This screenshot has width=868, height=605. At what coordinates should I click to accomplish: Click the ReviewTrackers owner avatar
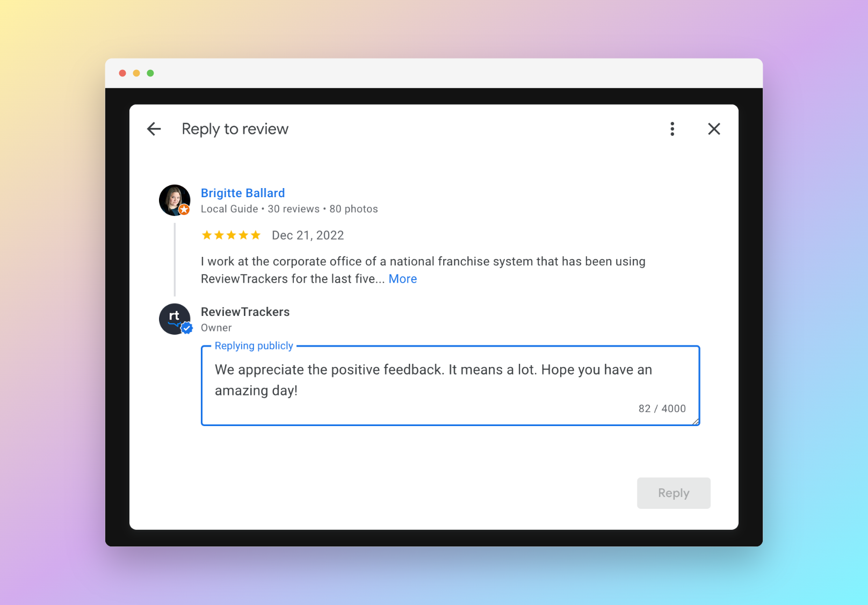[x=174, y=318]
